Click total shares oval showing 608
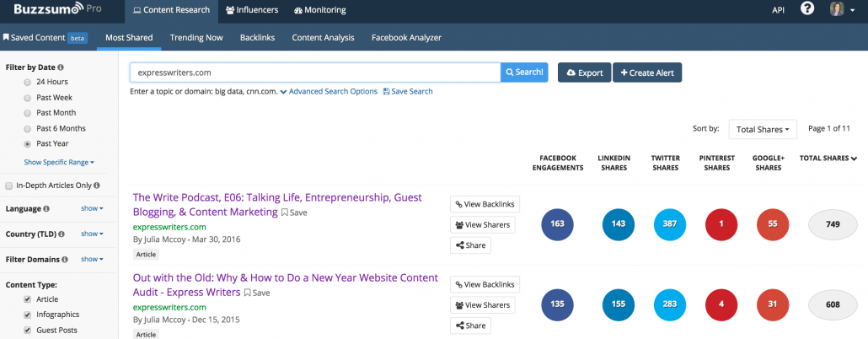 pyautogui.click(x=833, y=304)
